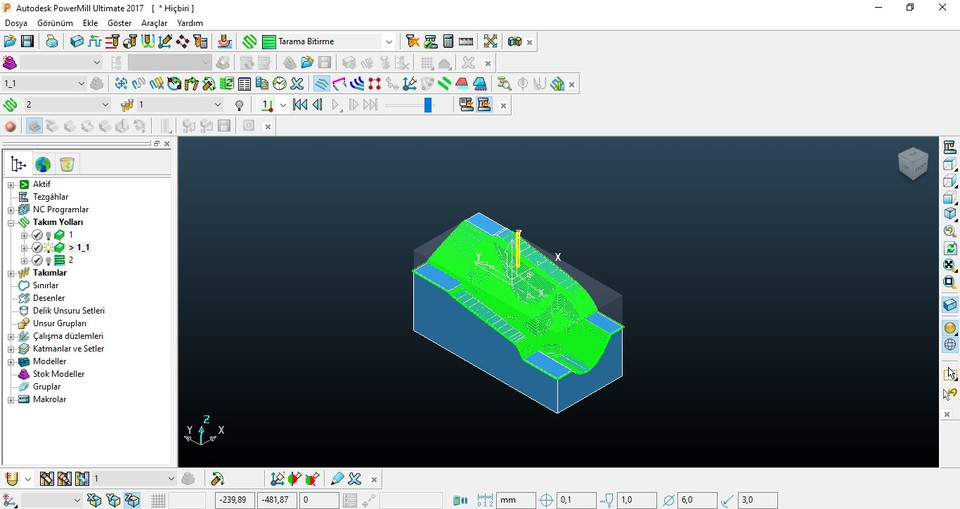The width and height of the screenshot is (960, 509).
Task: Open Dosya menu
Action: click(16, 23)
